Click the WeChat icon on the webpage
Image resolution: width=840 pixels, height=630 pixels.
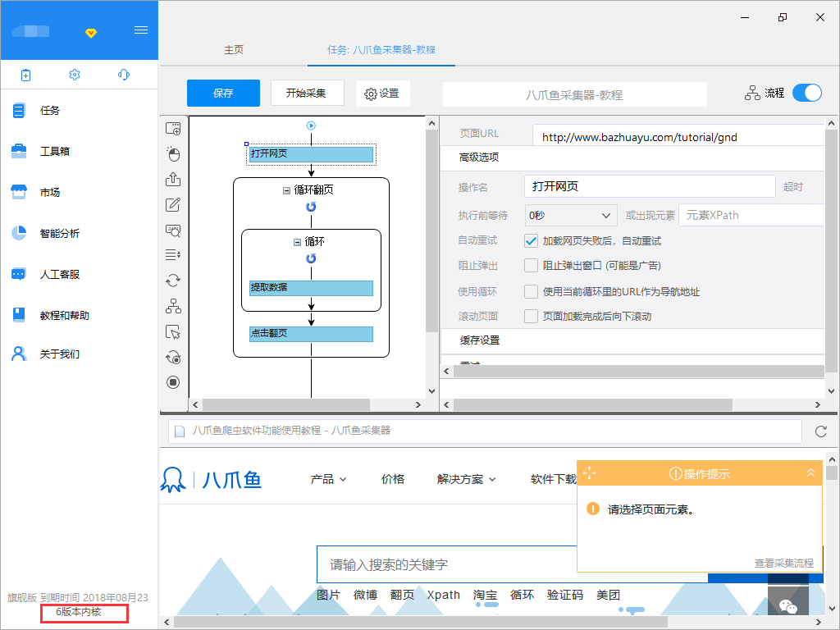click(x=788, y=606)
